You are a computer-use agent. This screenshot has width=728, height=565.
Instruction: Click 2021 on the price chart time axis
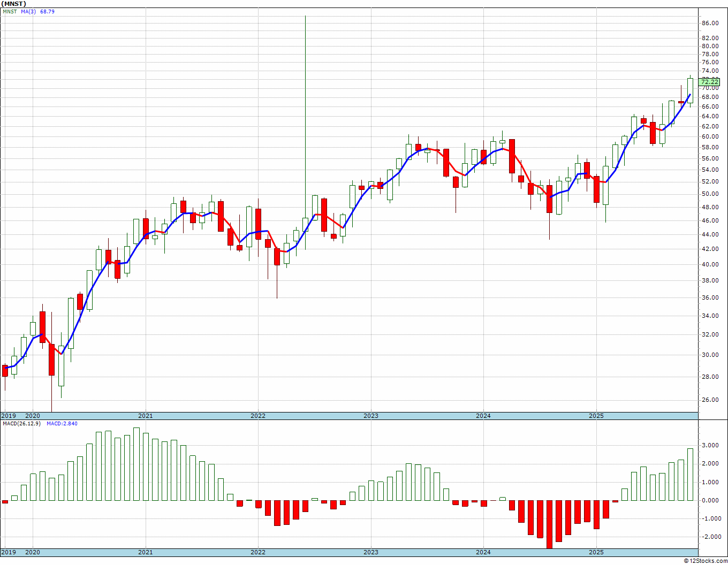tap(146, 416)
